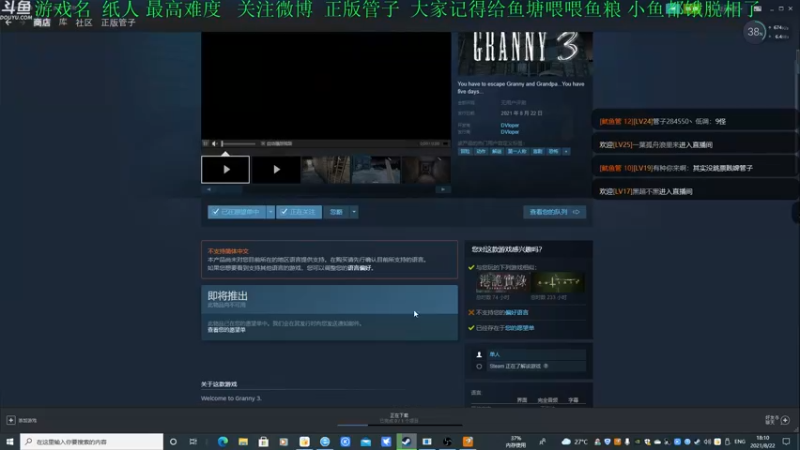Go back with the Steam back arrow
The image size is (800, 450).
[8, 22]
